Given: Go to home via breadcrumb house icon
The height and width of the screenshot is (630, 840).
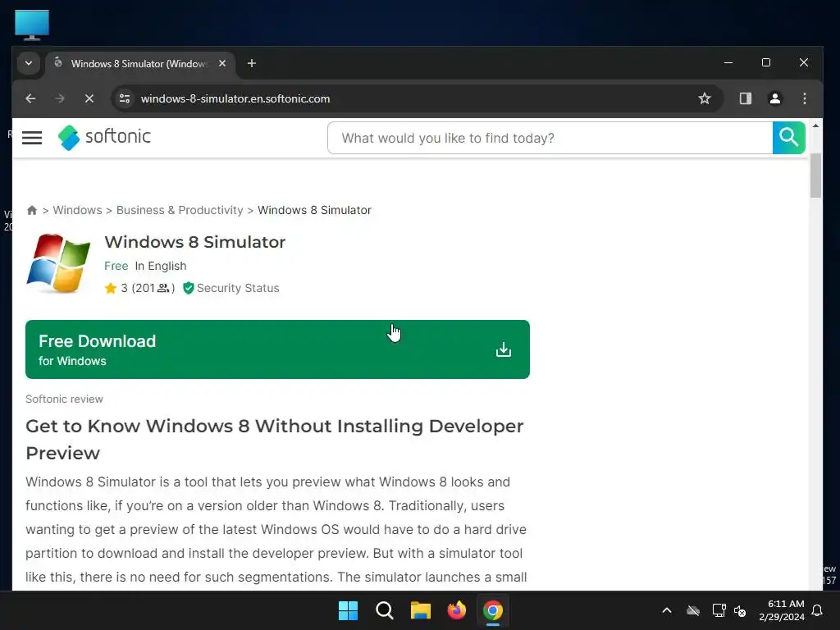Looking at the screenshot, I should (32, 210).
